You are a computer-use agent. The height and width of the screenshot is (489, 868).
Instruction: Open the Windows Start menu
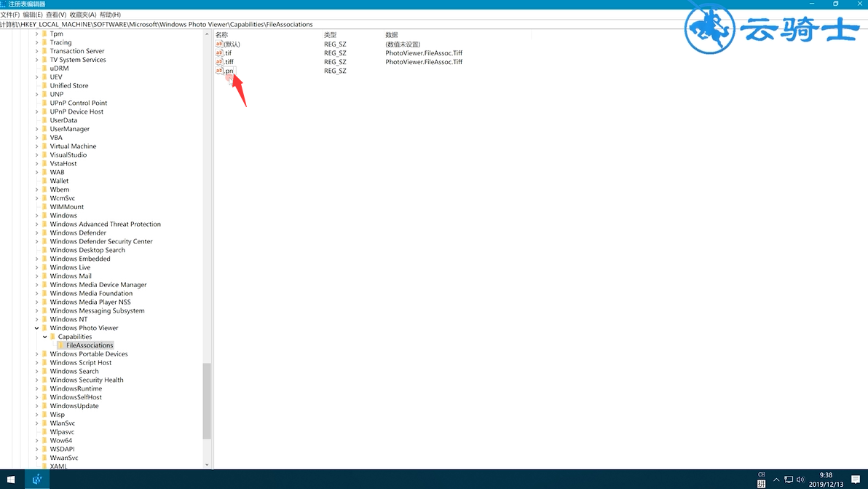point(11,480)
